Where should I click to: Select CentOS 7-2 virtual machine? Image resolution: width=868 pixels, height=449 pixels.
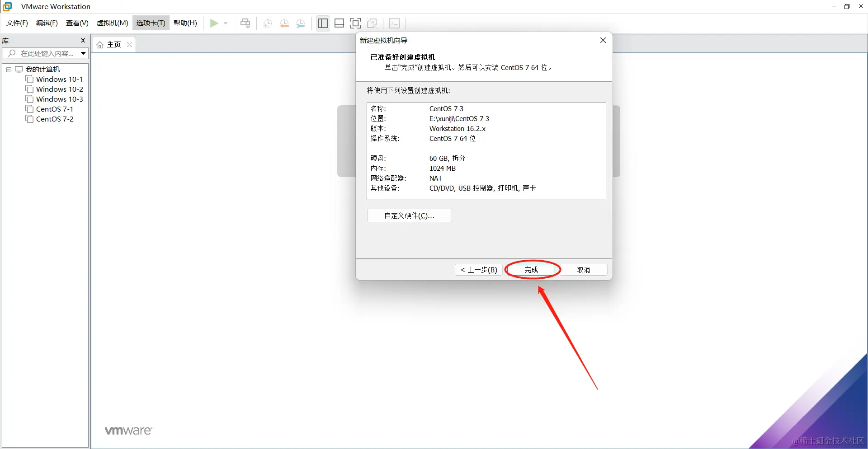coord(55,119)
